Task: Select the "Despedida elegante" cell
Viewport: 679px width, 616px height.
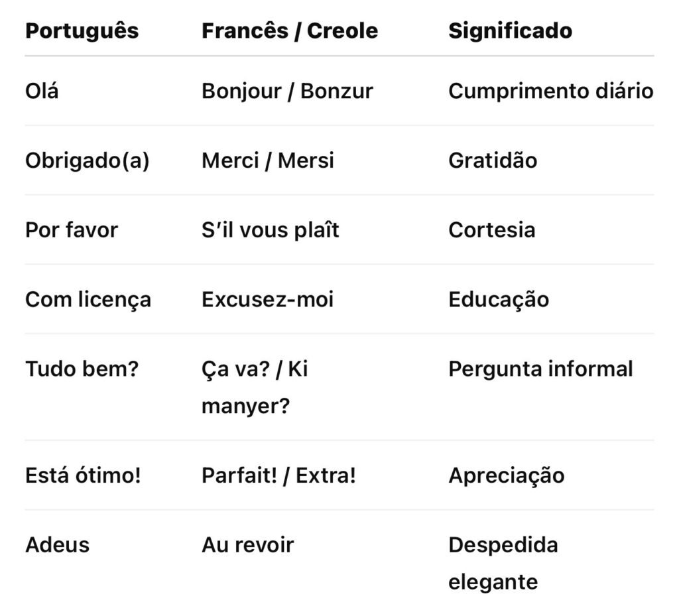Action: (x=503, y=564)
